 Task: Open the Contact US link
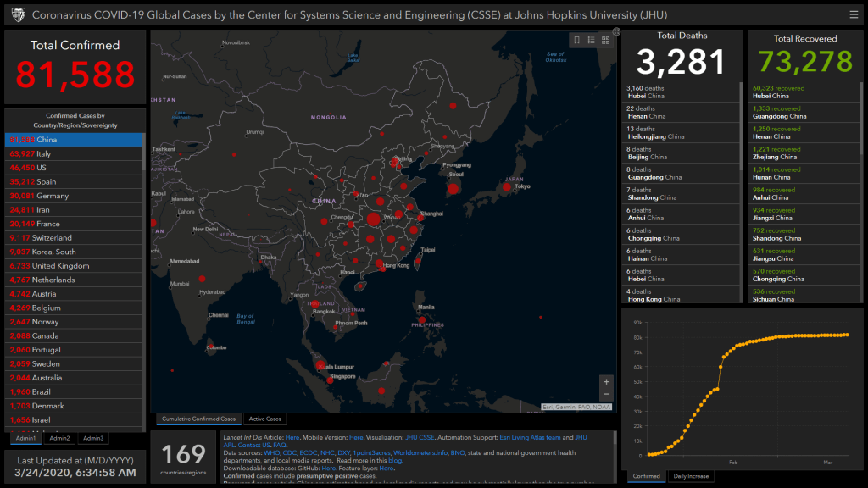[254, 445]
